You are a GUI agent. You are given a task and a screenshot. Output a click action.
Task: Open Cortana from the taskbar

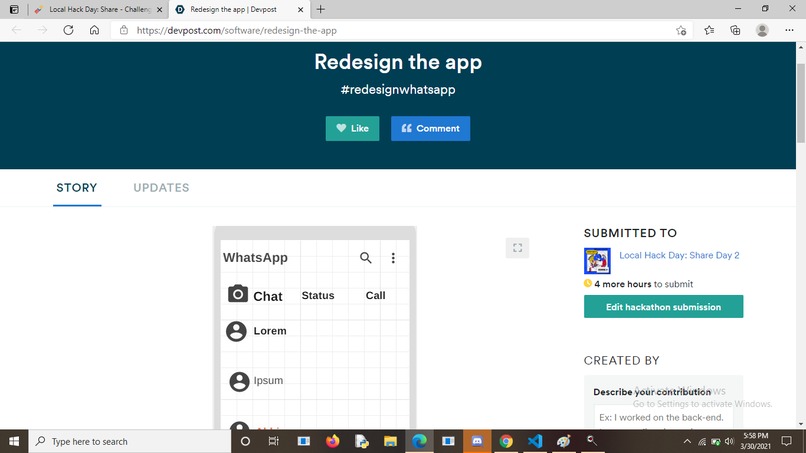pos(245,441)
